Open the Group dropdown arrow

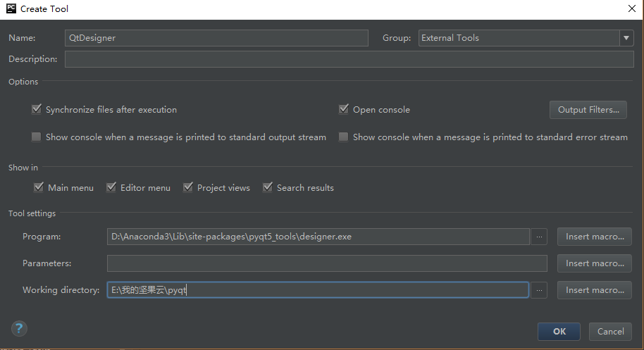pos(626,38)
